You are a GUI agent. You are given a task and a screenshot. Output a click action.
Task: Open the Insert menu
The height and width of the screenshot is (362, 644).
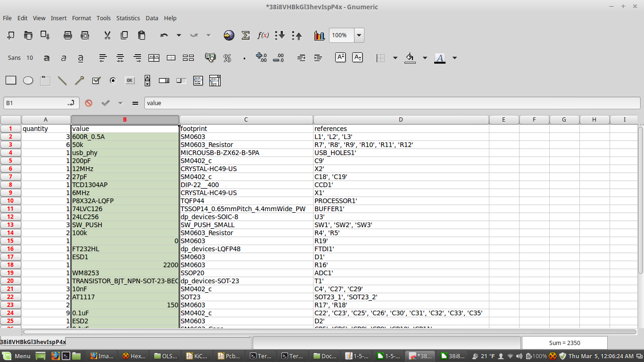(x=58, y=18)
